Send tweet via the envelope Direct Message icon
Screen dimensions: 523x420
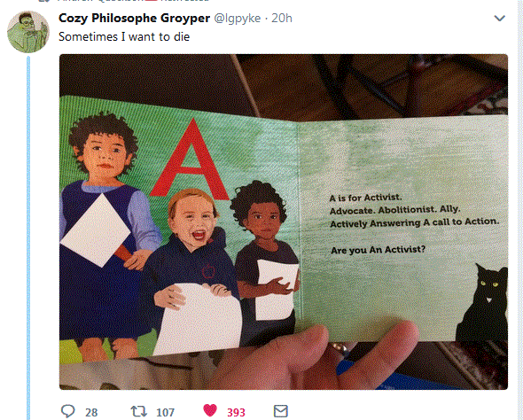280,411
